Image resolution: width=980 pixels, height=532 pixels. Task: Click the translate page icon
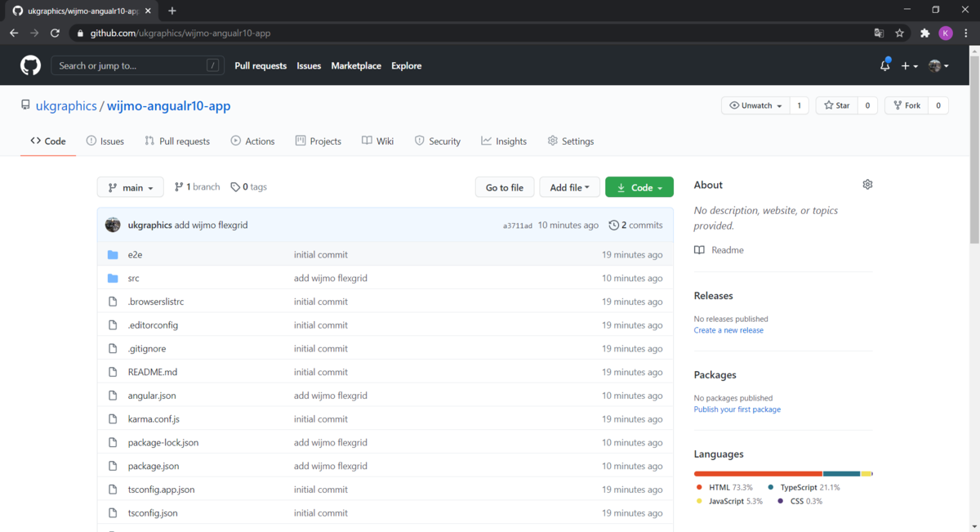tap(879, 33)
